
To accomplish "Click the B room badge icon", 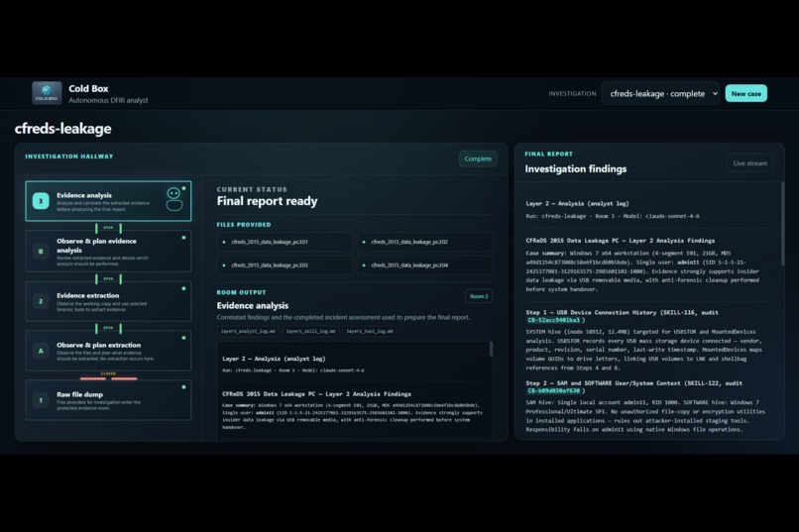I will click(x=41, y=251).
